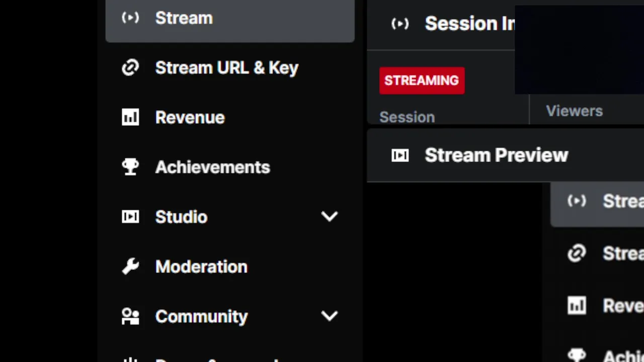Select the Viewers column label
Screen dimensions: 644x362
(x=574, y=111)
